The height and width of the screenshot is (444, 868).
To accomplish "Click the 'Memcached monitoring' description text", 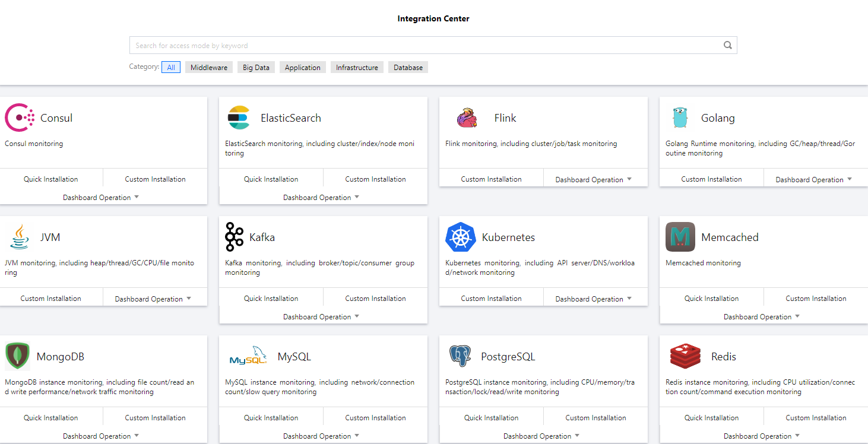I will point(703,262).
